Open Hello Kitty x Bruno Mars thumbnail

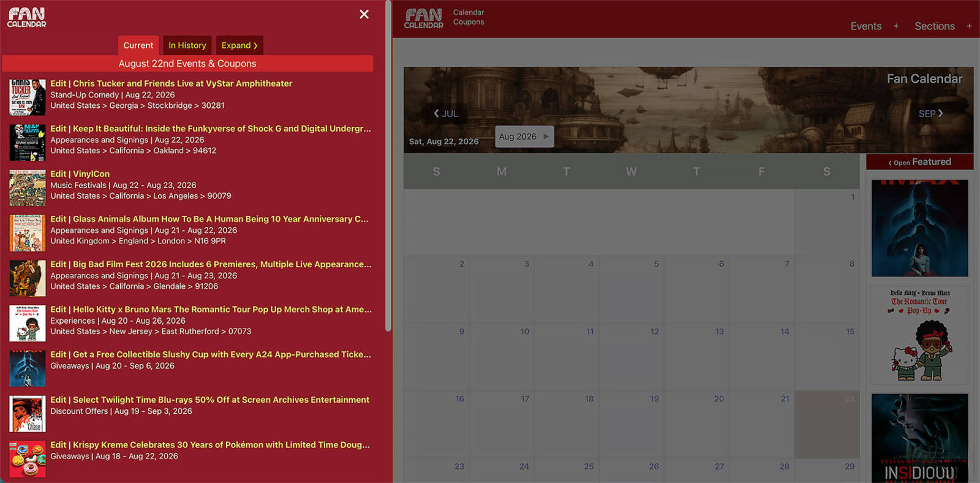click(28, 324)
